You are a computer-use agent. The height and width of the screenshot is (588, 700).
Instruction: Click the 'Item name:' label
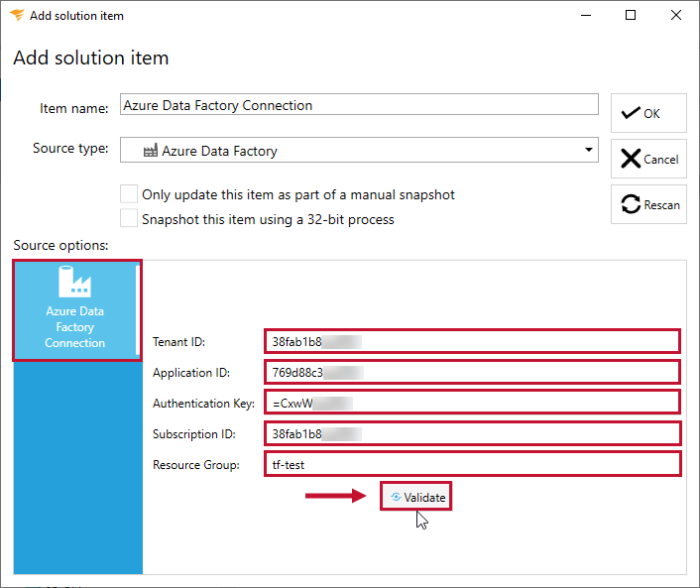74,108
